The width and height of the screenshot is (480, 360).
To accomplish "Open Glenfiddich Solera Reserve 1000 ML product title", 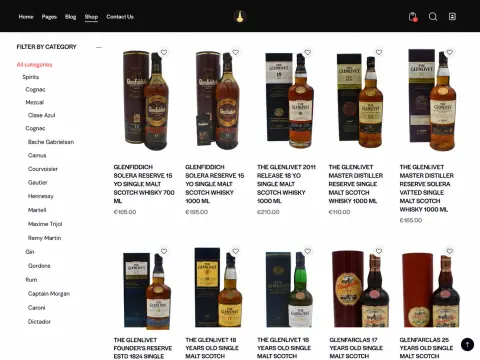I will (x=215, y=184).
